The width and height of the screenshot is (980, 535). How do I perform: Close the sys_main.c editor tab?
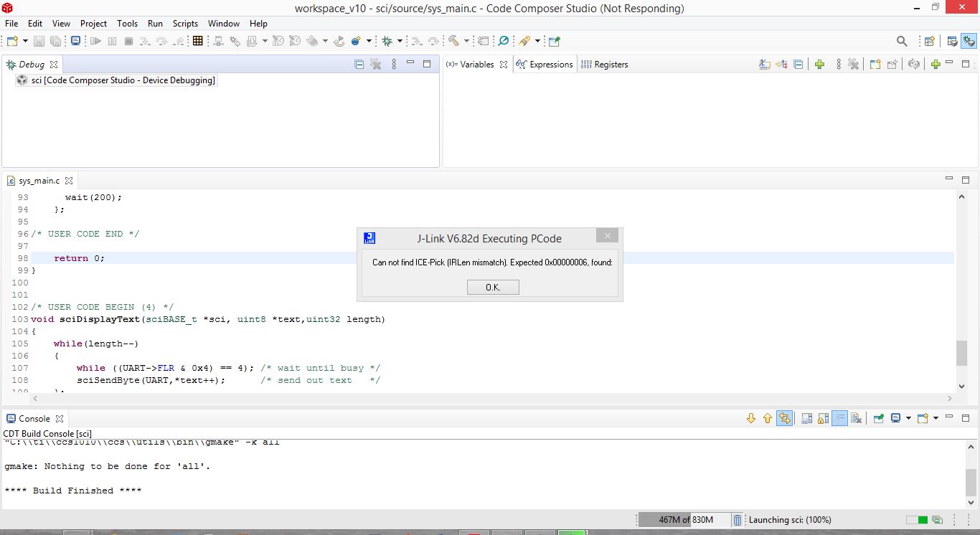coord(69,181)
